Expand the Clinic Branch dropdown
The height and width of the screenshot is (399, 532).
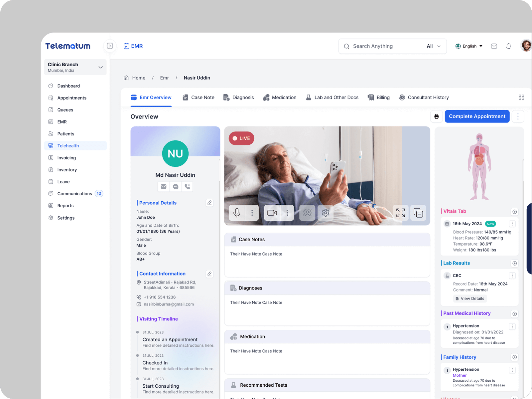tap(100, 67)
